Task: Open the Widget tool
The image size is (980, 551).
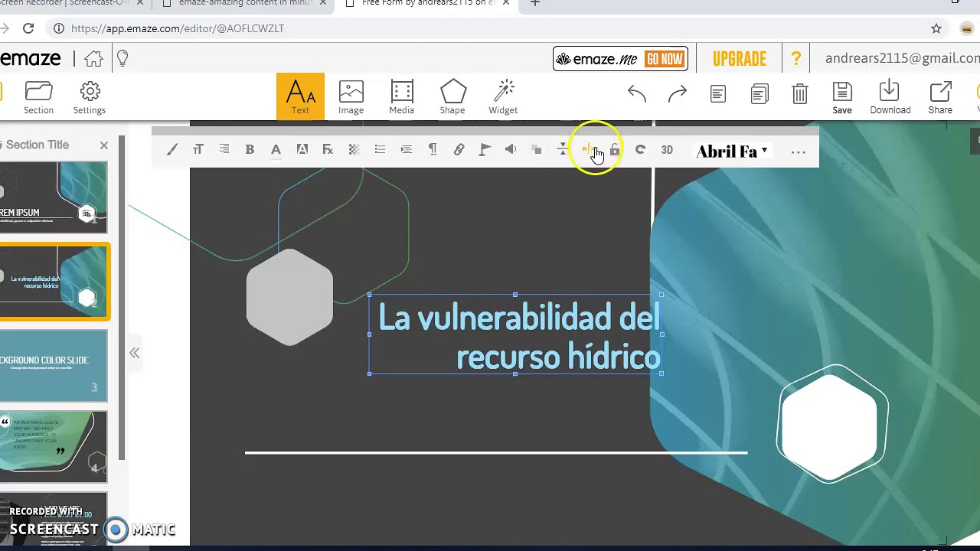Action: point(503,97)
